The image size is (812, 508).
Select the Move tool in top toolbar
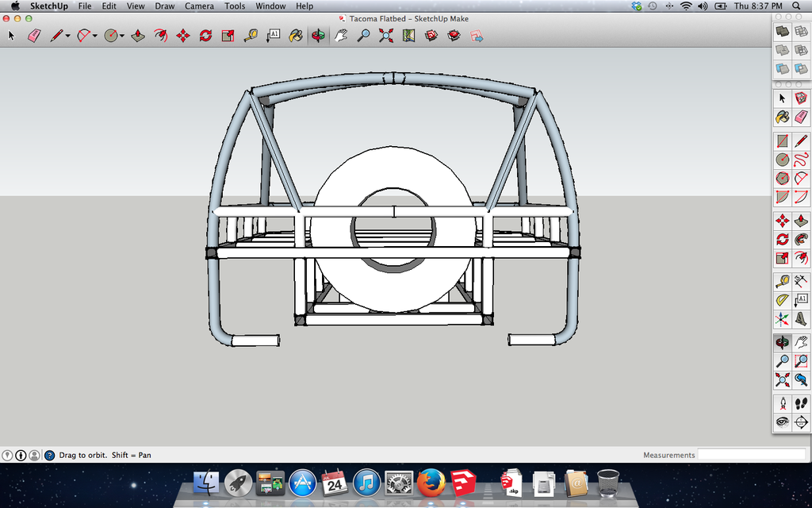[x=183, y=36]
